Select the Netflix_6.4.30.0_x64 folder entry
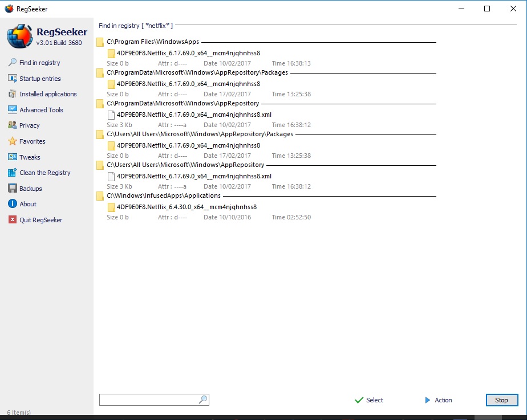Viewport: 527px width, 420px height. [187, 207]
